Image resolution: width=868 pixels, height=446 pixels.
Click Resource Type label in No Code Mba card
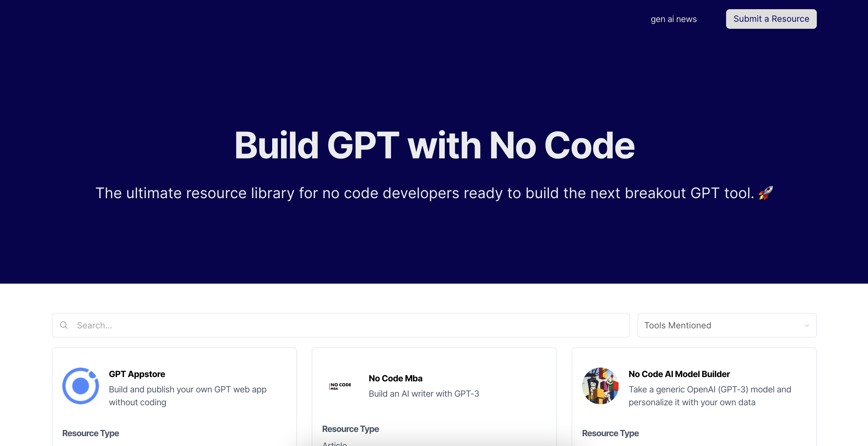pos(350,429)
